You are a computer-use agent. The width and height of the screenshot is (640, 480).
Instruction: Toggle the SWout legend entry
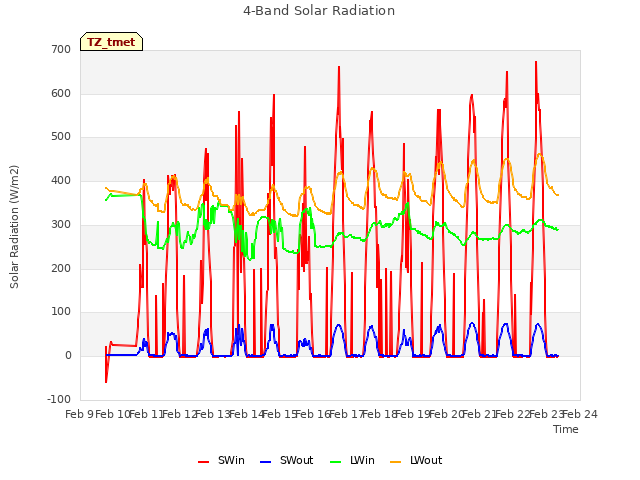(x=287, y=460)
